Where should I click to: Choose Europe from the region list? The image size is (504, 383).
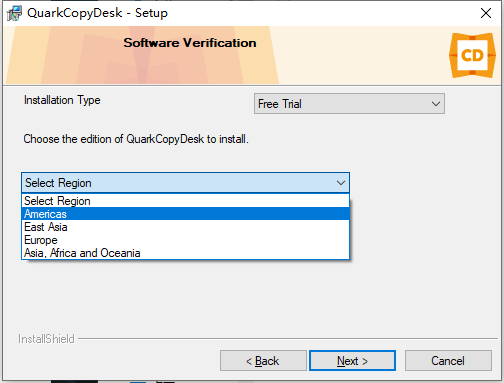coord(185,240)
